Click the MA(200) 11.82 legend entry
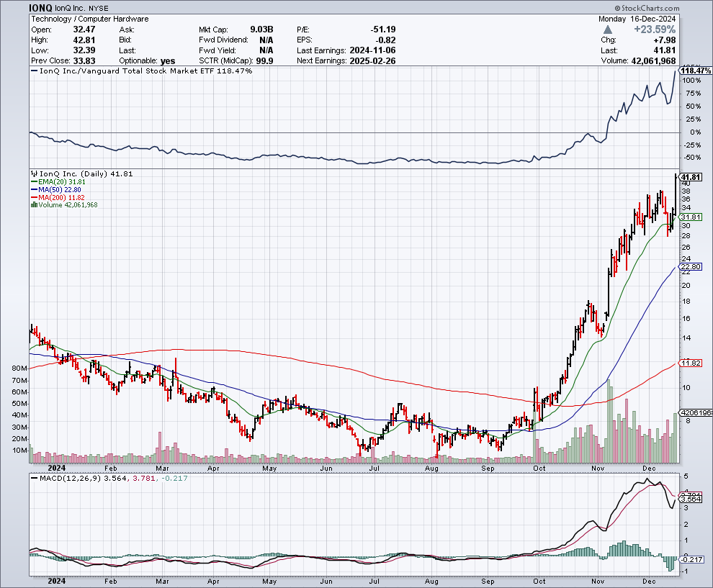Screen dimensions: 713x588 click(x=62, y=197)
